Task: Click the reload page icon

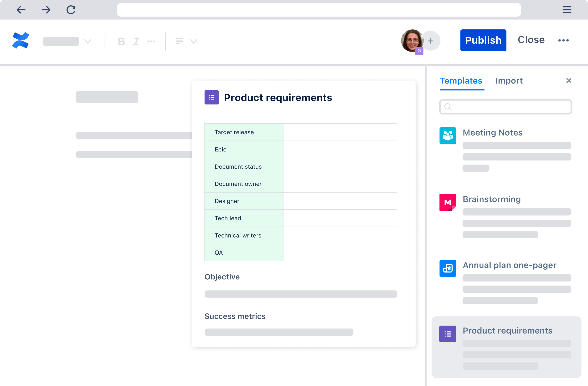Action: [x=71, y=10]
